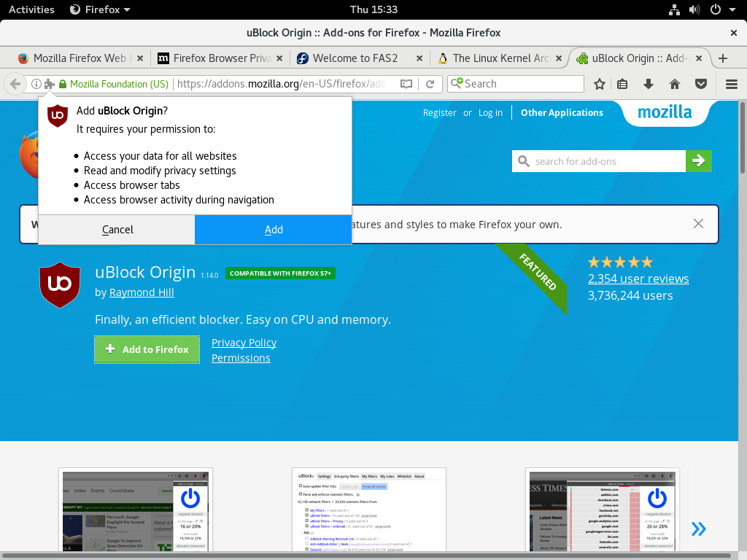Close the Firefox Browser Privacy tab
The width and height of the screenshot is (747, 560).
click(279, 58)
